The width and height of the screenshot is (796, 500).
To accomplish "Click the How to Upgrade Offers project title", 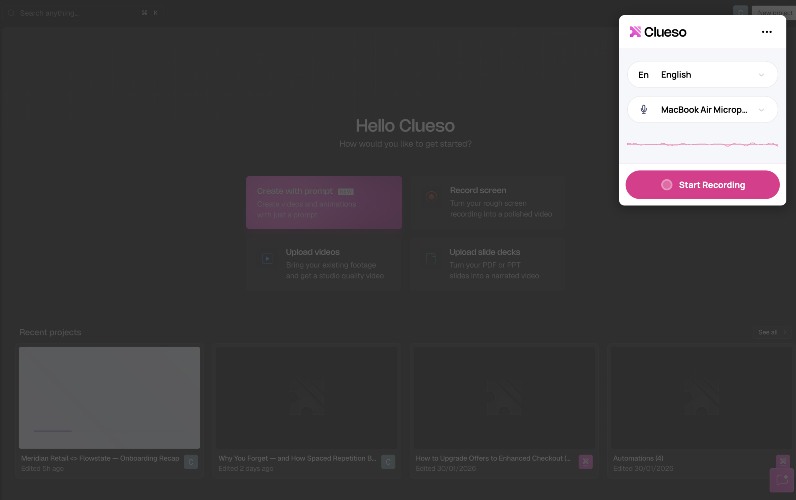I will pyautogui.click(x=493, y=458).
